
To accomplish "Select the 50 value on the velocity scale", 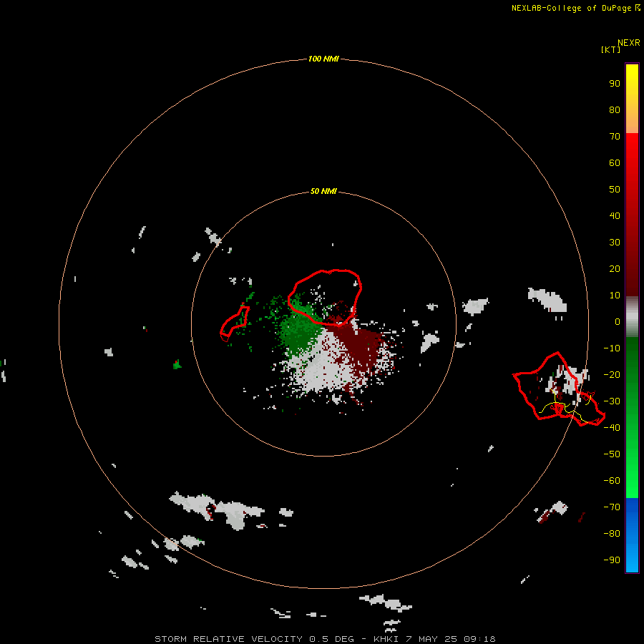I will coord(615,190).
